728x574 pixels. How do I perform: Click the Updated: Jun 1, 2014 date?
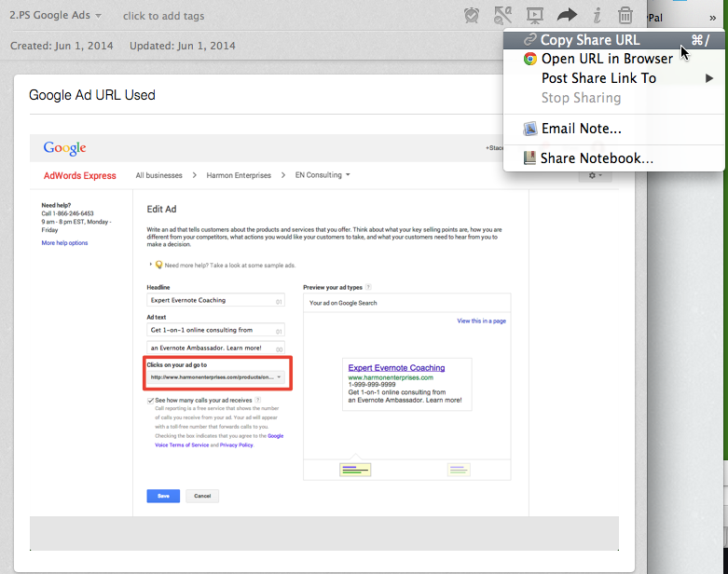[x=183, y=46]
